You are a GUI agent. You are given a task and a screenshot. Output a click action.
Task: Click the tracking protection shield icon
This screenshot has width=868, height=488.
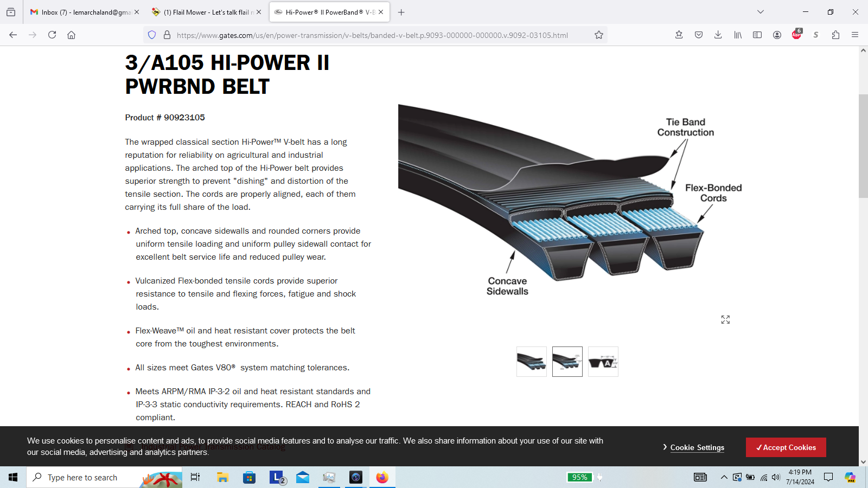point(152,35)
